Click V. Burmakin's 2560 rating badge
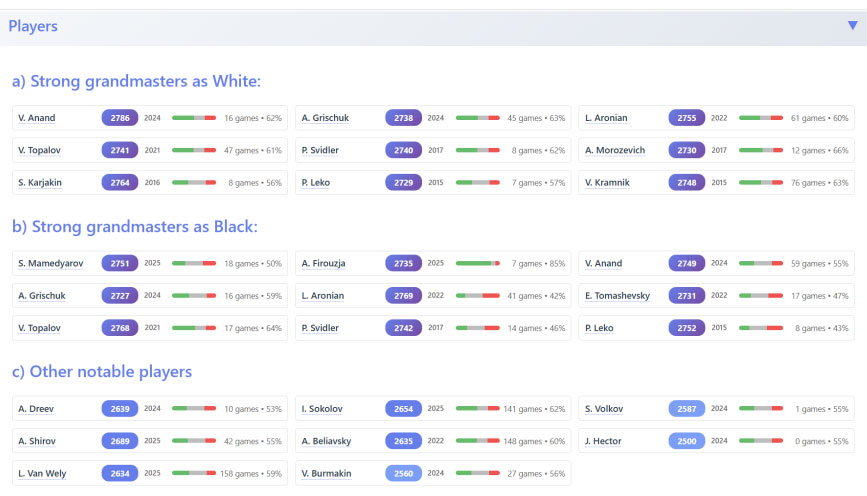Image resolution: width=867 pixels, height=496 pixels. [x=403, y=473]
